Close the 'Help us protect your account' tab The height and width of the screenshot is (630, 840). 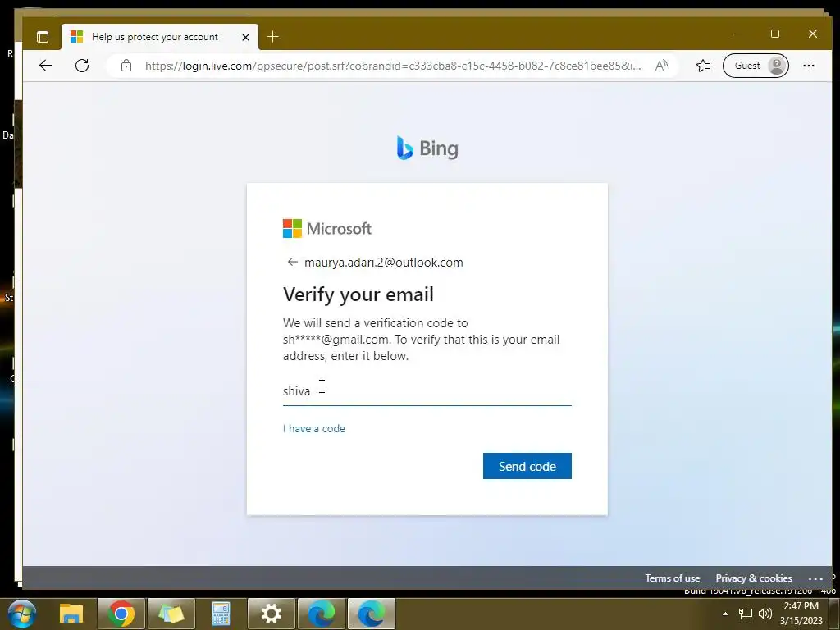pos(245,37)
